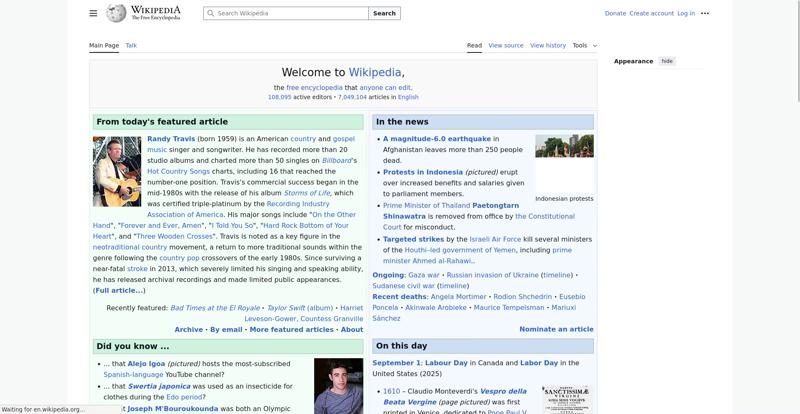This screenshot has height=414, width=800.
Task: Open the three-dot personal tools menu
Action: (x=705, y=13)
